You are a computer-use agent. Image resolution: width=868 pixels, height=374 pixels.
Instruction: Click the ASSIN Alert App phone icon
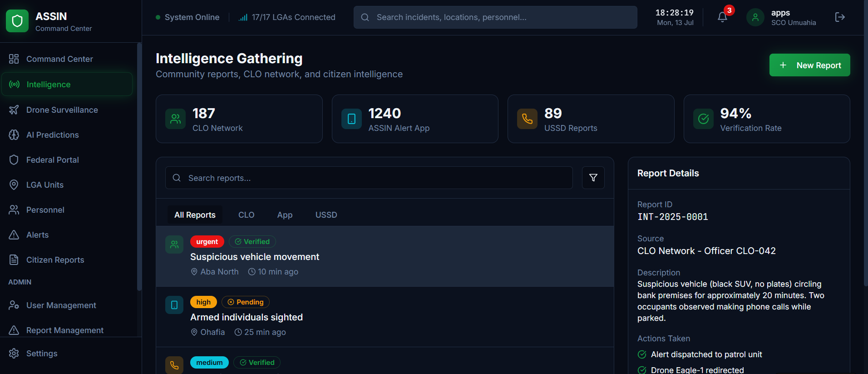(x=351, y=119)
